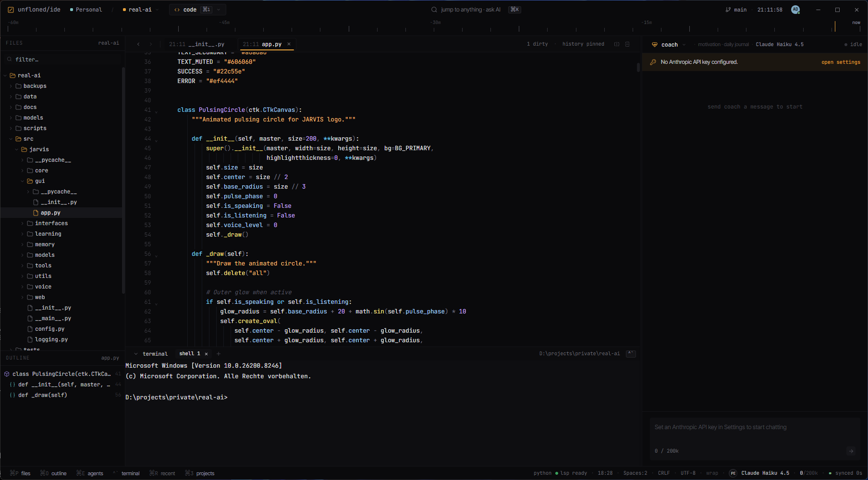This screenshot has width=868, height=480.
Task: Click Claude Haiku 4.5 in status bar
Action: (x=765, y=473)
